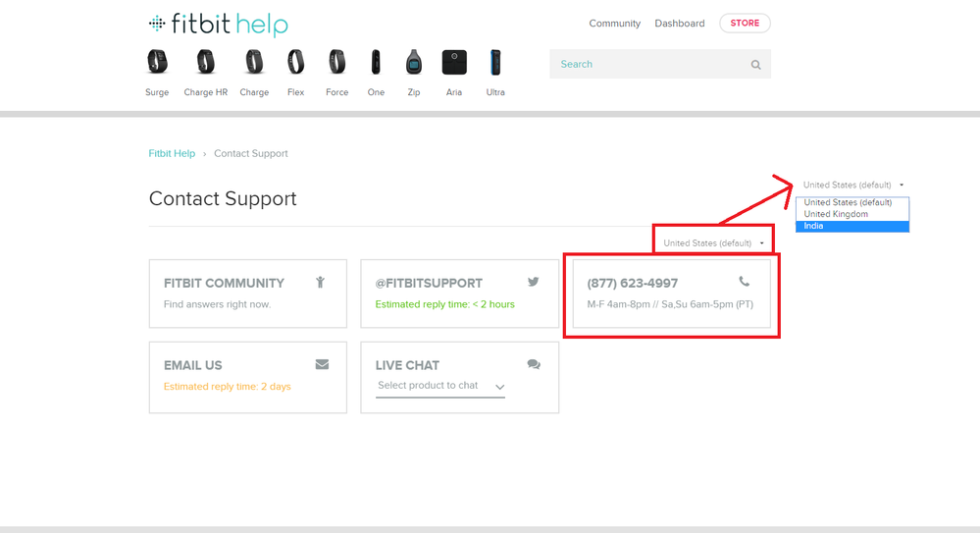Click the Contact Support page heading
Viewport: 980px width, 533px height.
click(223, 198)
